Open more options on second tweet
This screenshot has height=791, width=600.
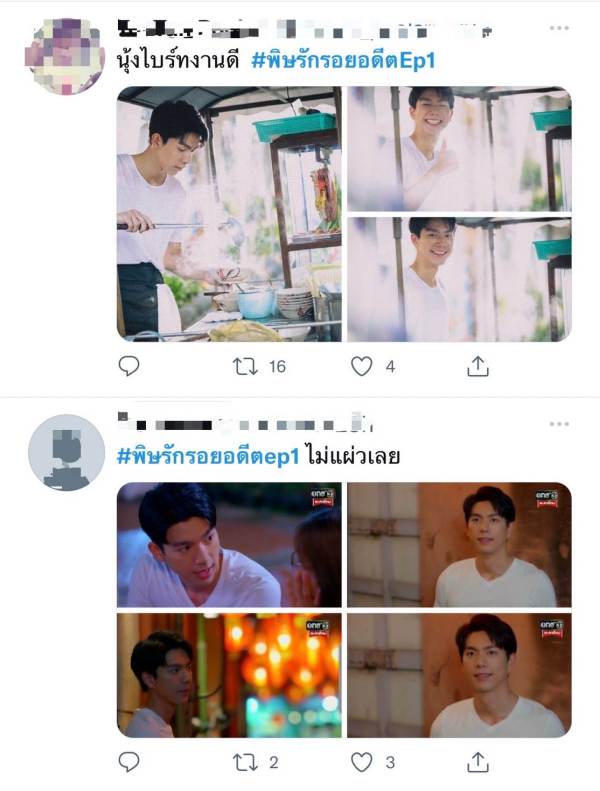(x=559, y=424)
